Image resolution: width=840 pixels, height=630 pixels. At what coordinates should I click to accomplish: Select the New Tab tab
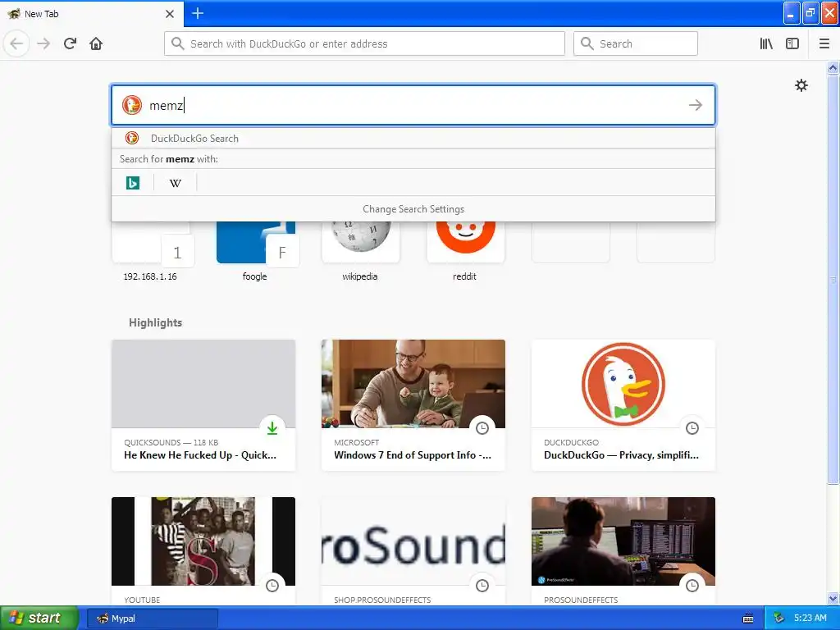coord(91,14)
